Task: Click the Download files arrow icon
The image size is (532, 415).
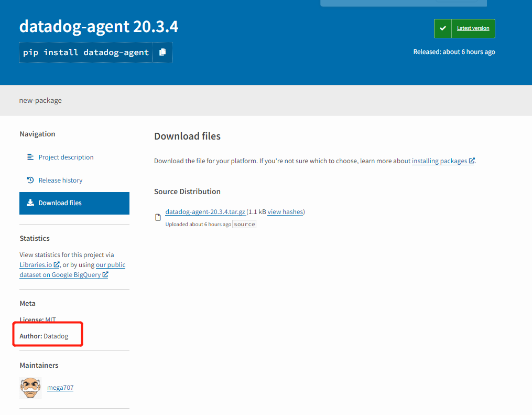Action: pyautogui.click(x=30, y=203)
